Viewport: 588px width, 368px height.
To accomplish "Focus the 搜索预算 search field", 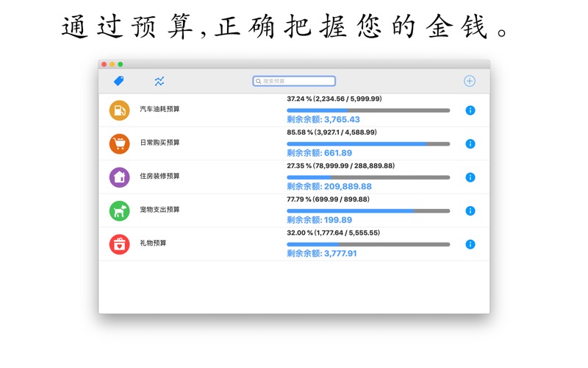I will pos(294,81).
